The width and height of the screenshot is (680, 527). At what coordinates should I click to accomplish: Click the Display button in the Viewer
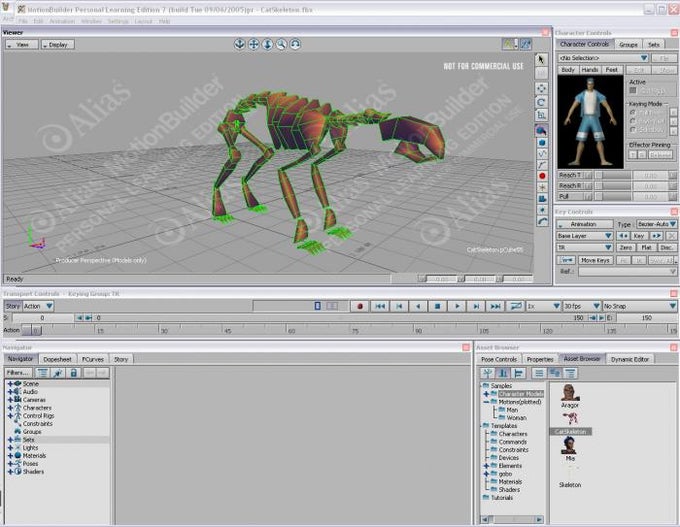point(58,45)
